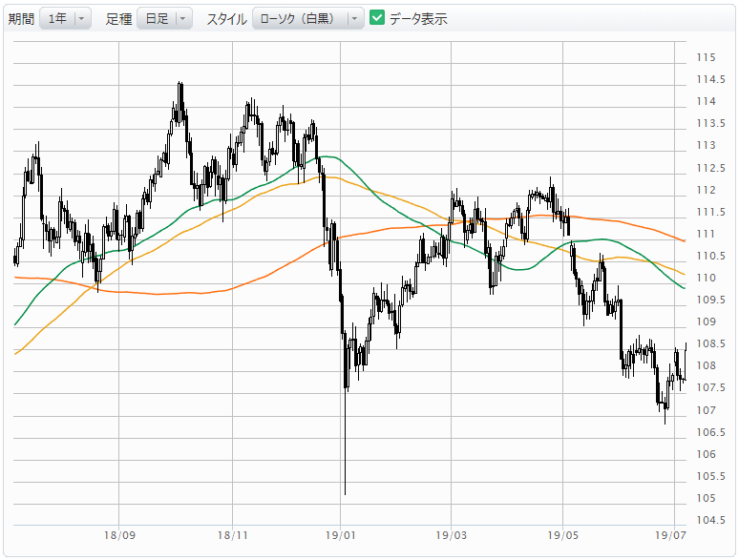Click the 115 price axis label

coord(706,57)
